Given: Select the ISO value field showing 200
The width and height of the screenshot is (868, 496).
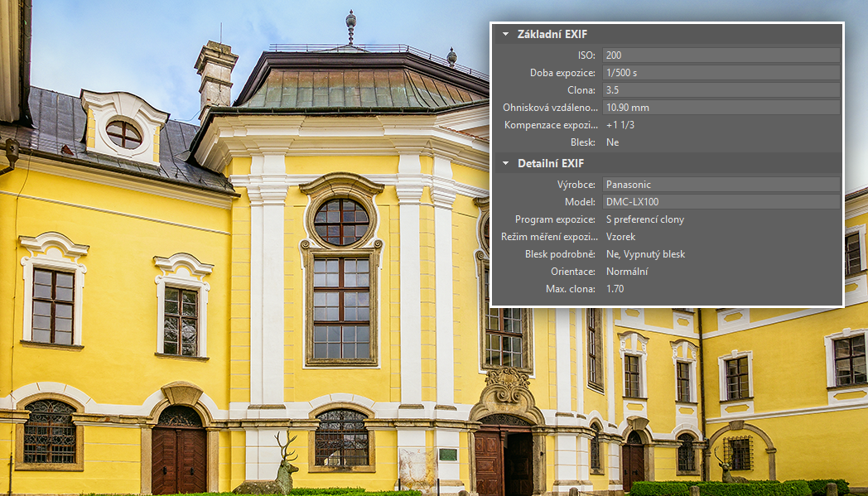Looking at the screenshot, I should click(721, 55).
